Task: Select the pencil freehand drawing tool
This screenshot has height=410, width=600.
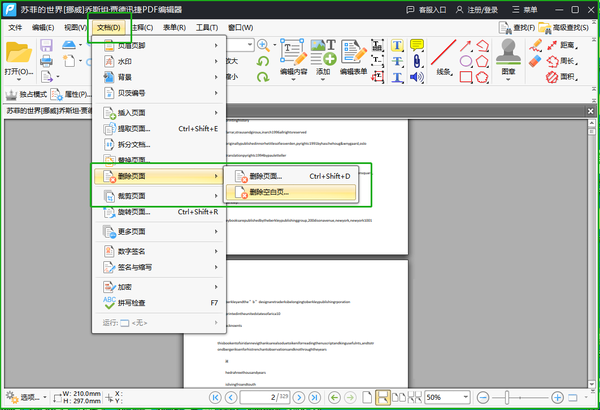Action: (535, 46)
